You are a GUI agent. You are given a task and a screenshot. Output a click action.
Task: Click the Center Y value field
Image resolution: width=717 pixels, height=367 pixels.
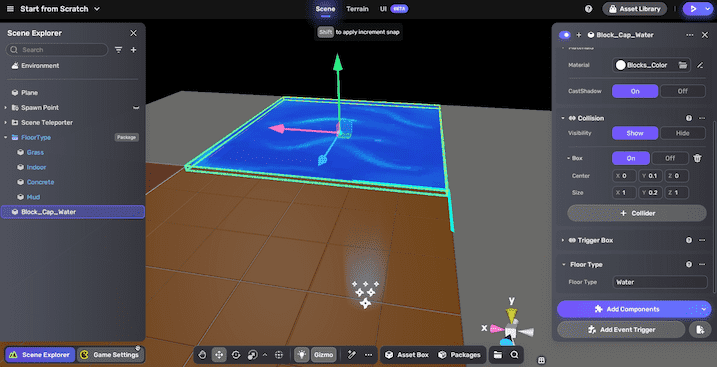pos(650,176)
